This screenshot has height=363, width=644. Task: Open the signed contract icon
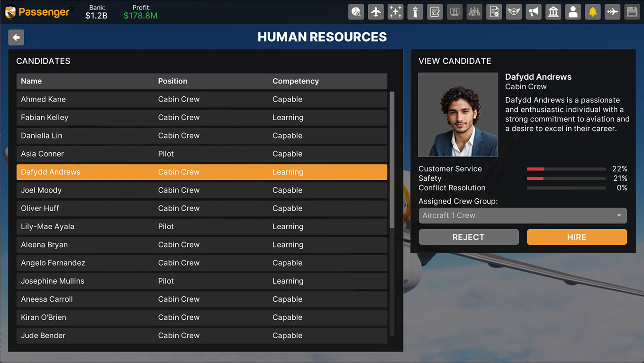[435, 12]
